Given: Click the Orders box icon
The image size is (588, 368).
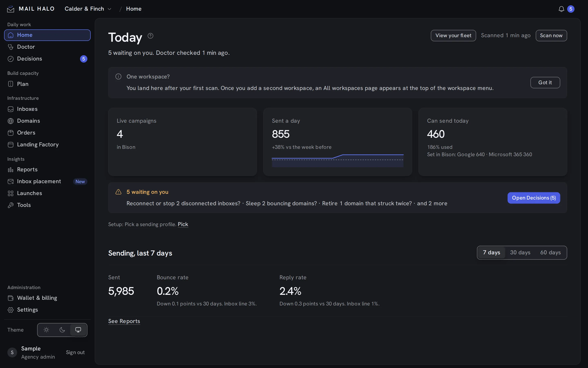Looking at the screenshot, I should click(x=10, y=133).
